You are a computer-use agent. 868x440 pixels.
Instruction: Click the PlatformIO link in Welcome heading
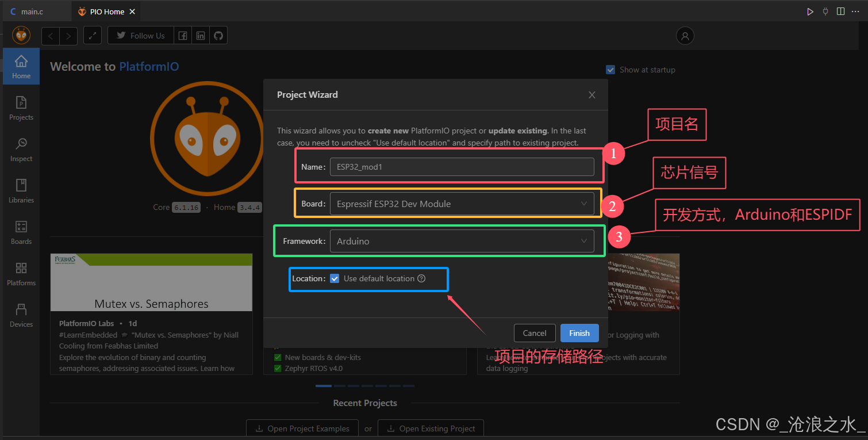[149, 67]
